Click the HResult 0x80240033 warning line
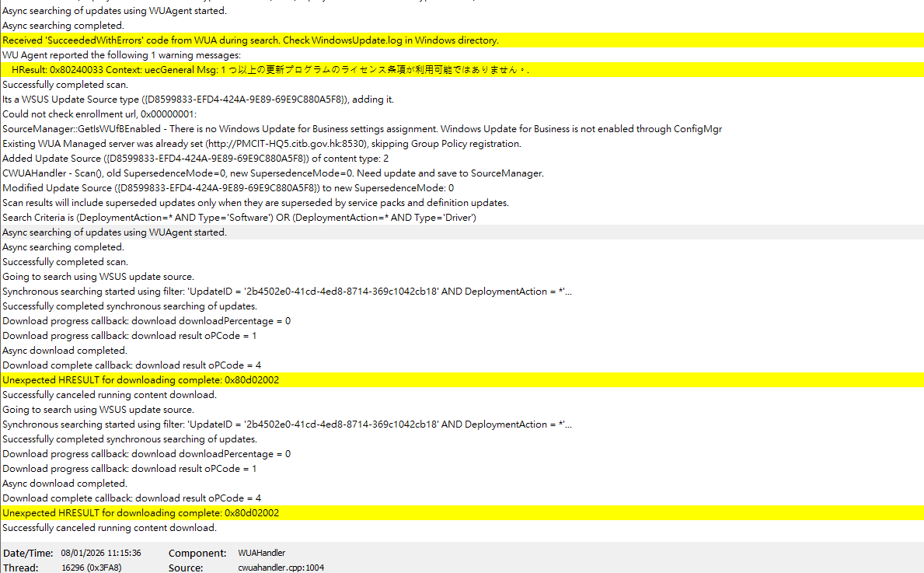 pos(462,69)
